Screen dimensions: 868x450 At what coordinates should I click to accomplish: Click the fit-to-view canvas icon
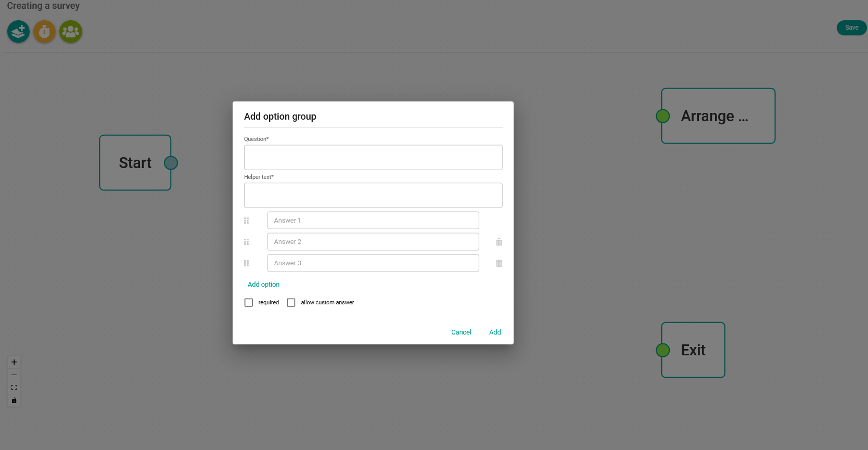(x=14, y=387)
